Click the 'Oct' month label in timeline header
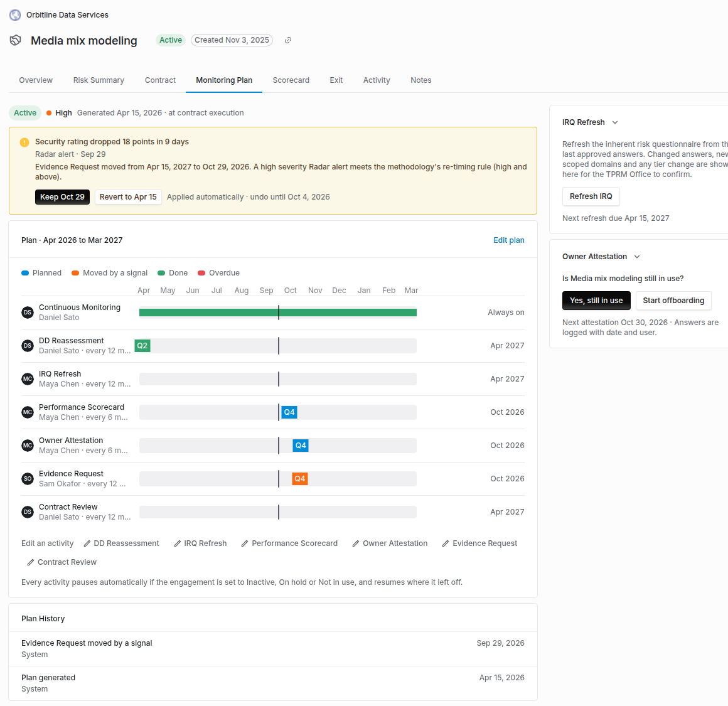 pyautogui.click(x=290, y=291)
